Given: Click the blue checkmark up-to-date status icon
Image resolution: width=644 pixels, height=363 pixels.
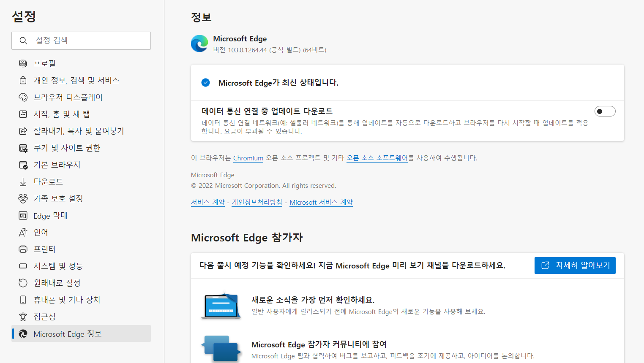Looking at the screenshot, I should click(x=206, y=82).
